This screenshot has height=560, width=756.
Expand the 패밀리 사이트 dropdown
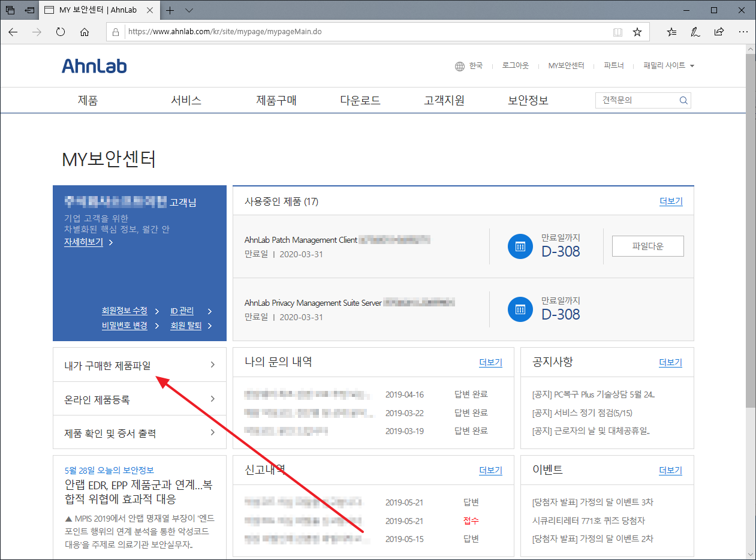(668, 65)
